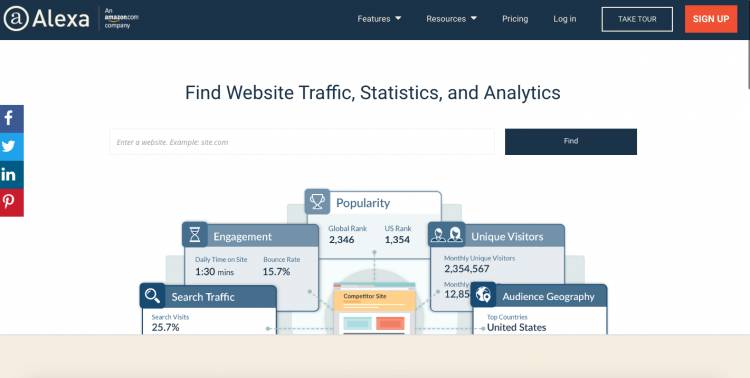The image size is (750, 378).
Task: Share the page on LinkedIn
Action: (x=11, y=174)
